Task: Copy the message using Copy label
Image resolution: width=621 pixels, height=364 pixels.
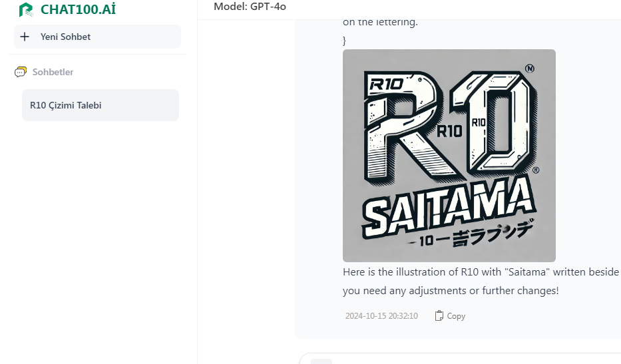Action: pyautogui.click(x=456, y=316)
